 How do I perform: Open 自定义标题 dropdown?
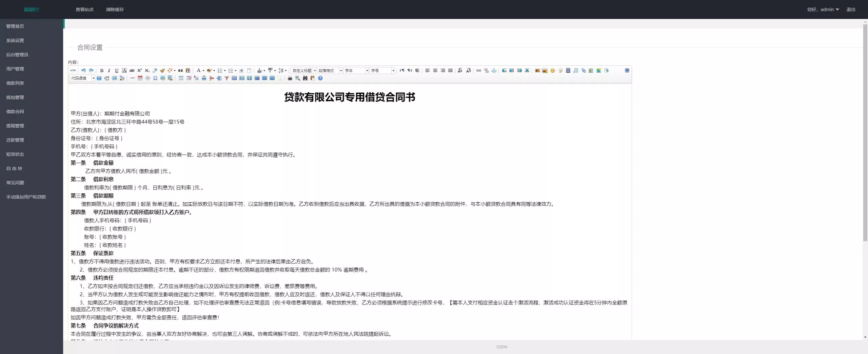[303, 71]
